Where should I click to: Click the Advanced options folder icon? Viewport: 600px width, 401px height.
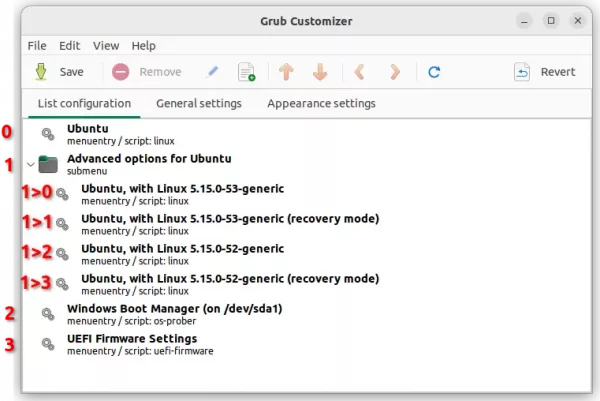[x=48, y=165]
